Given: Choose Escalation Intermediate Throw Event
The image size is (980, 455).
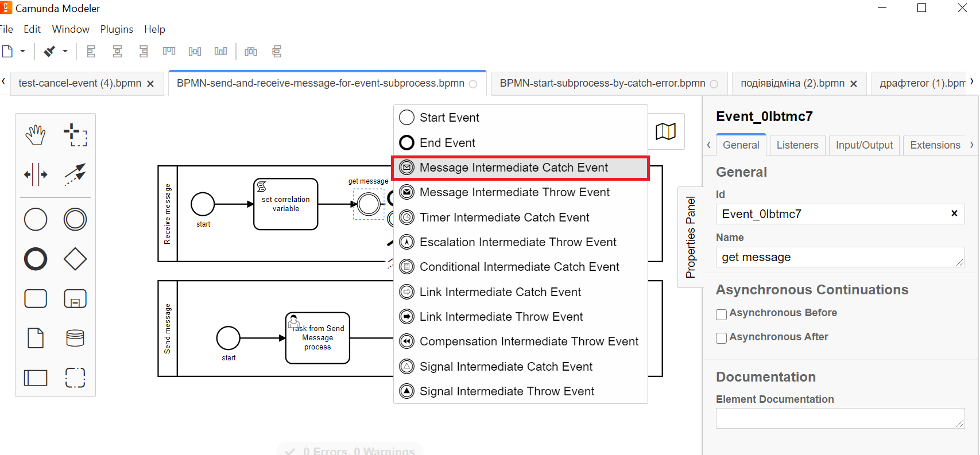Looking at the screenshot, I should pos(521,242).
